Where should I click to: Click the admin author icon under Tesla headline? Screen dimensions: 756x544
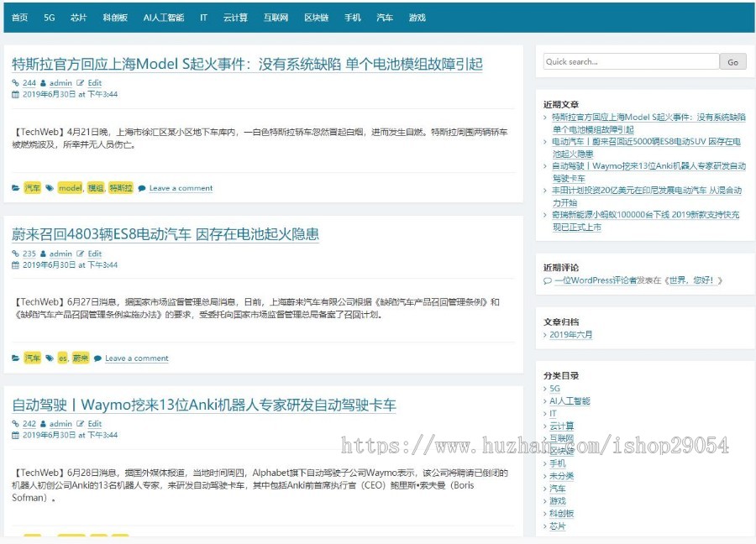pyautogui.click(x=44, y=83)
